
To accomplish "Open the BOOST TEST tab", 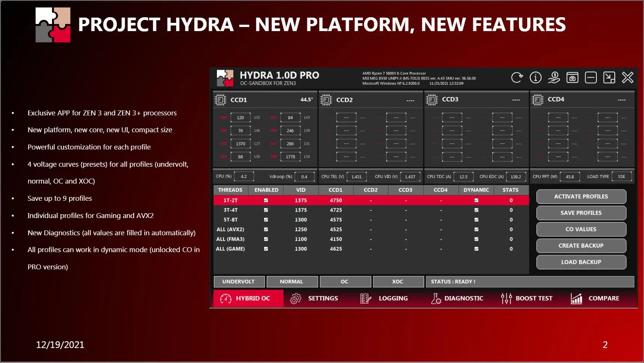I will tap(527, 299).
